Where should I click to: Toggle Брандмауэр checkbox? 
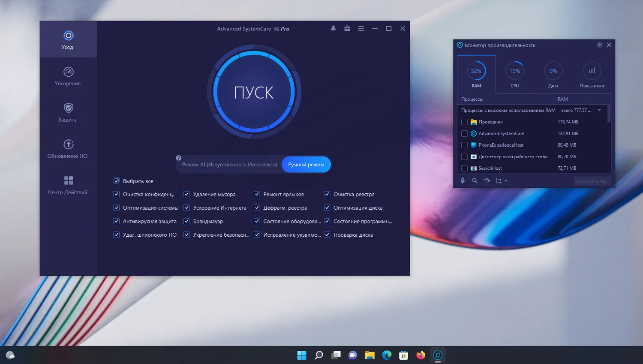(x=186, y=221)
